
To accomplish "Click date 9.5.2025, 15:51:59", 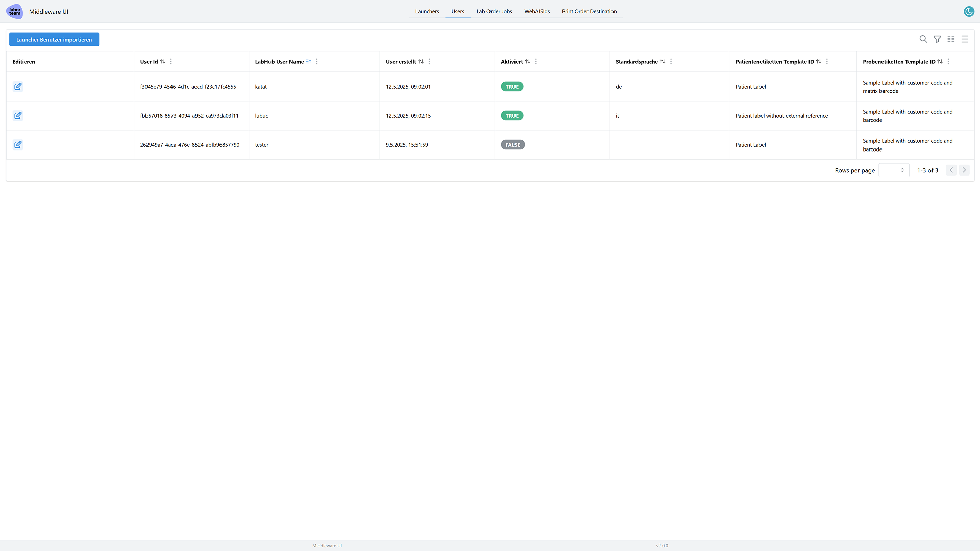I will pyautogui.click(x=407, y=145).
